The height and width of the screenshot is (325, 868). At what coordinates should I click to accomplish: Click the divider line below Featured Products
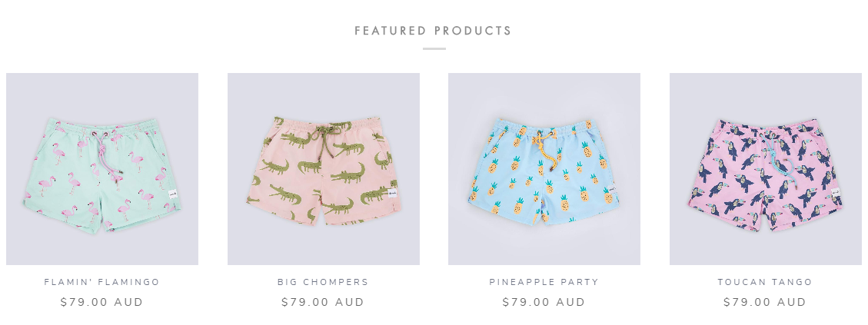[x=434, y=48]
